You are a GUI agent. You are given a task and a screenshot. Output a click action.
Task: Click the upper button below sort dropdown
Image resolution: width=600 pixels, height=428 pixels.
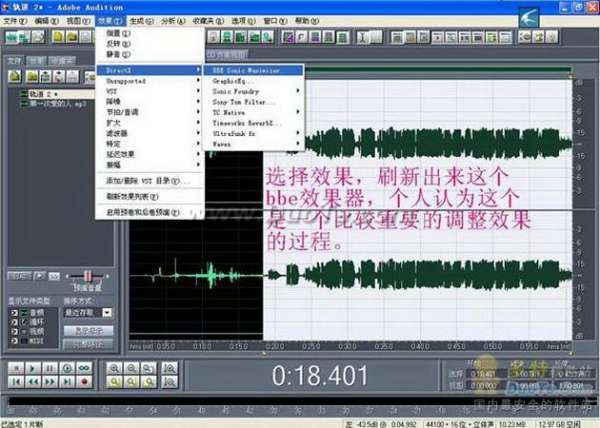tap(88, 331)
